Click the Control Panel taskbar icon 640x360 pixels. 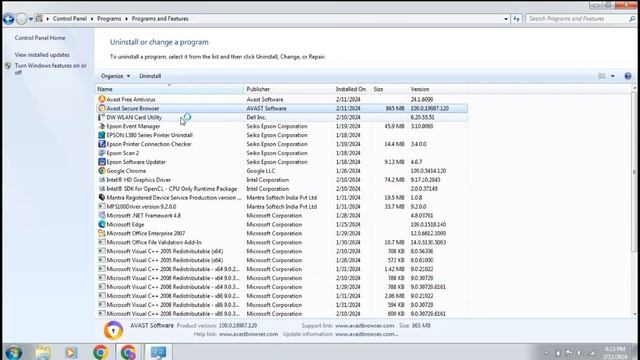coord(158,352)
